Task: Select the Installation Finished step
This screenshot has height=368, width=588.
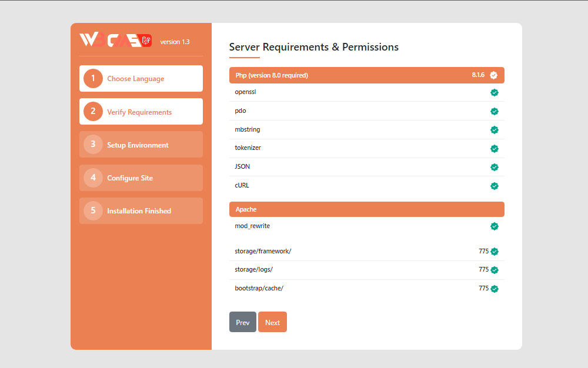Action: [141, 210]
